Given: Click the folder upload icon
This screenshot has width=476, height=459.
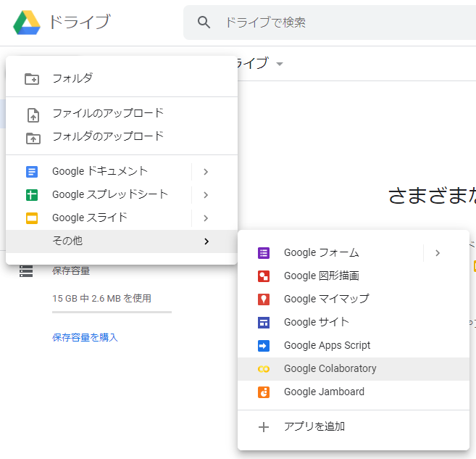Looking at the screenshot, I should pyautogui.click(x=33, y=138).
